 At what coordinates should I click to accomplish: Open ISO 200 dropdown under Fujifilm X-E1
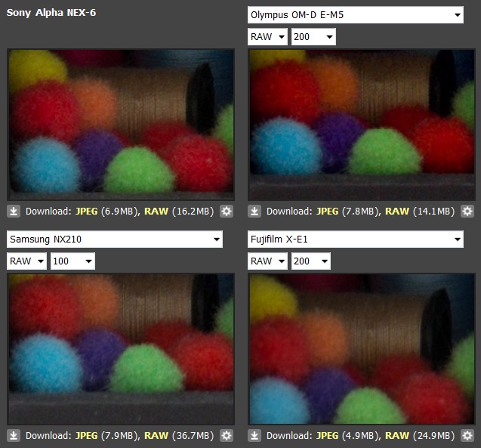310,261
